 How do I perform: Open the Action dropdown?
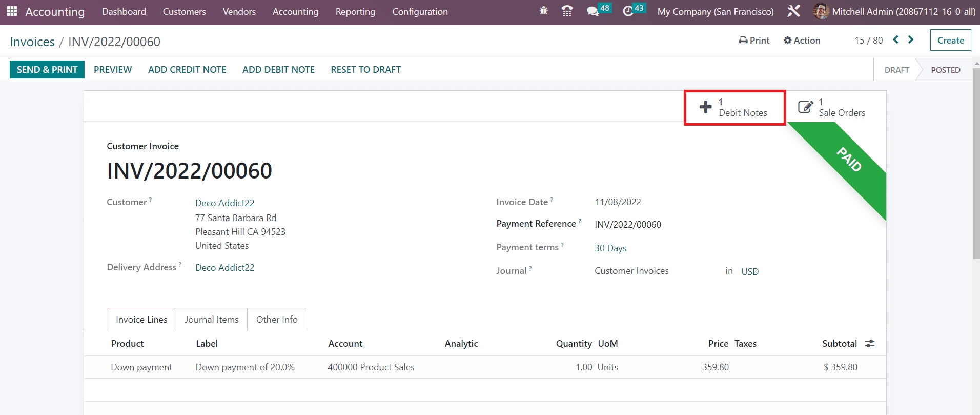click(802, 41)
